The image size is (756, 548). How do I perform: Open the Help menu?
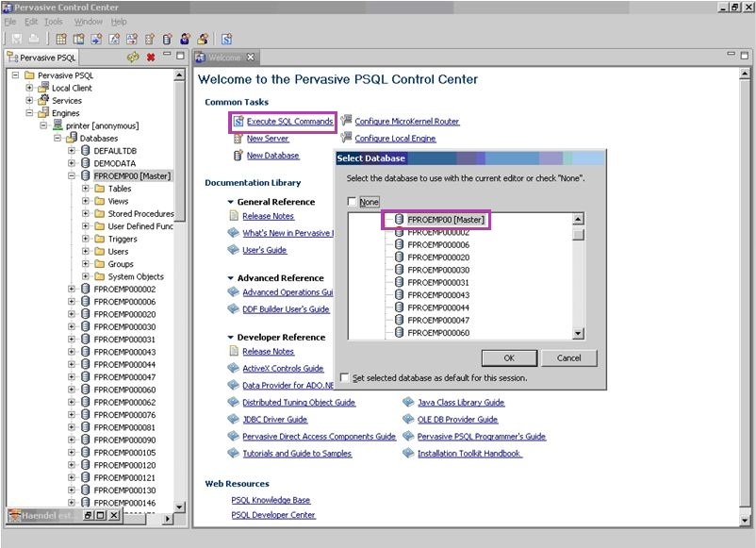tap(119, 22)
